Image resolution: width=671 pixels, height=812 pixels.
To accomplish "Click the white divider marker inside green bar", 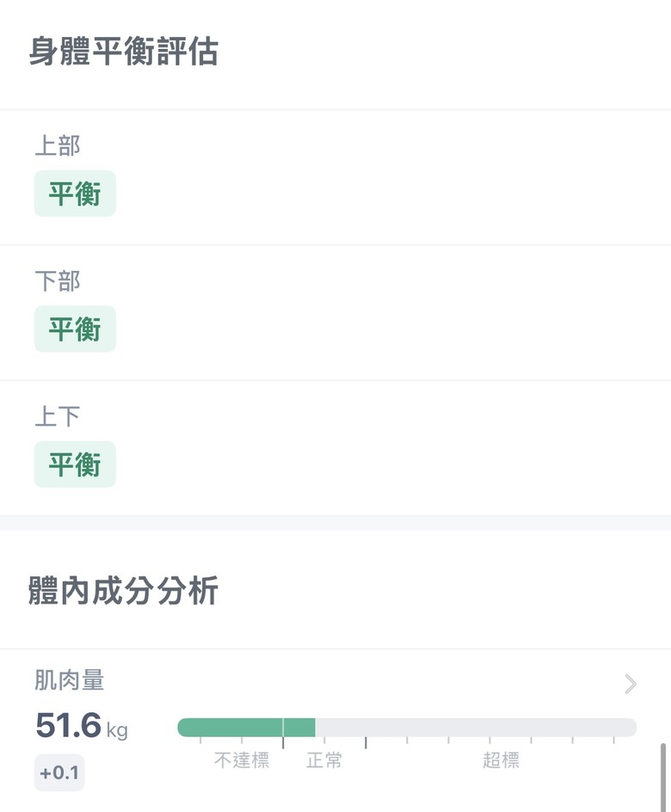I will (283, 728).
